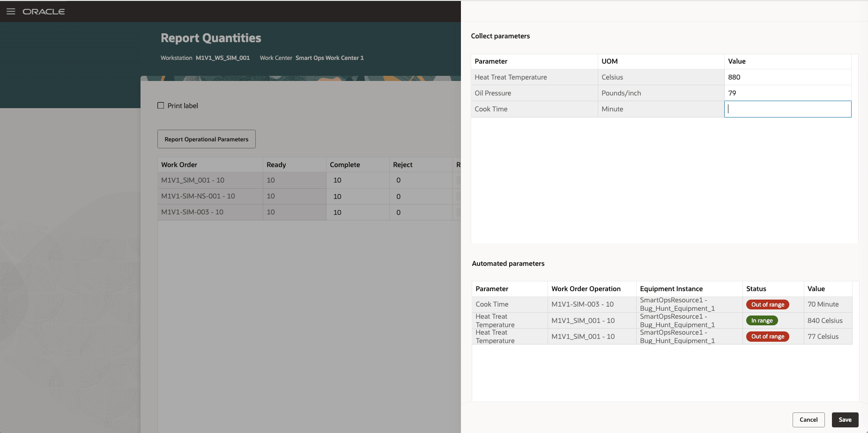
Task: Open the hamburger navigation menu
Action: coord(11,11)
